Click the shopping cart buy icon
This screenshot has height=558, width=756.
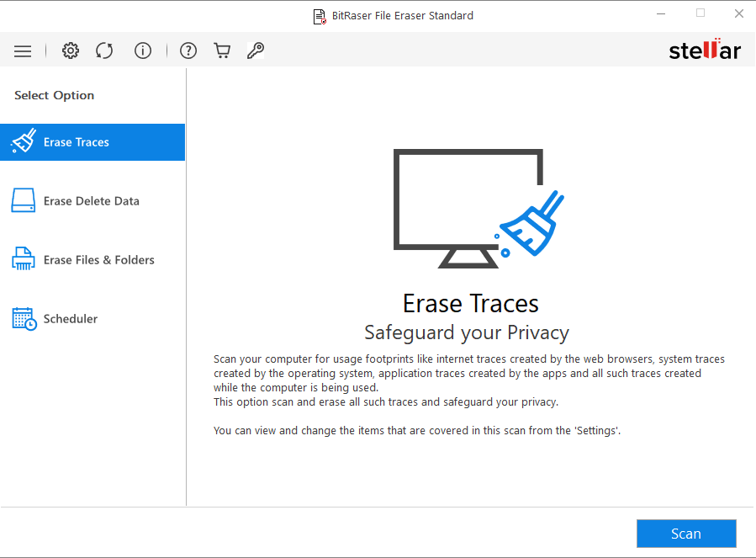[x=222, y=50]
